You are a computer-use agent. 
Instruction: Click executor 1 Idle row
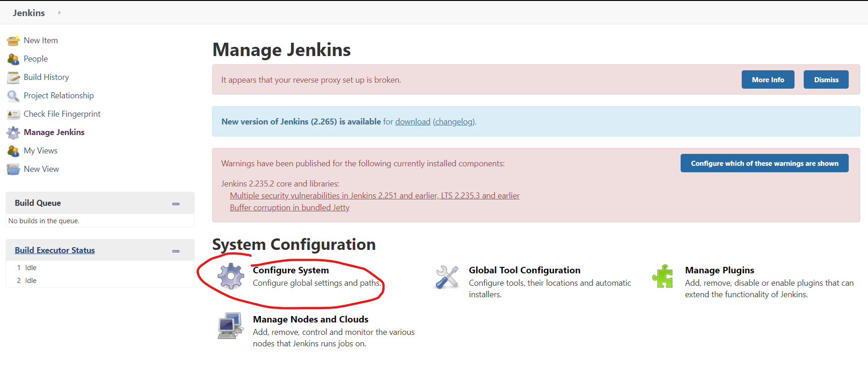coord(100,268)
